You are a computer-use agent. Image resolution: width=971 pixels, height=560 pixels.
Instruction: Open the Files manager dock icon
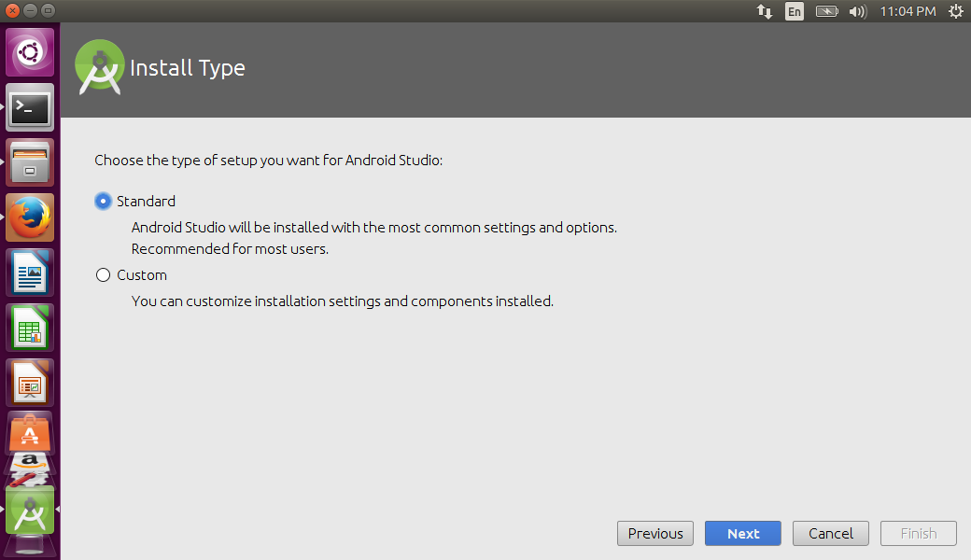pos(30,162)
